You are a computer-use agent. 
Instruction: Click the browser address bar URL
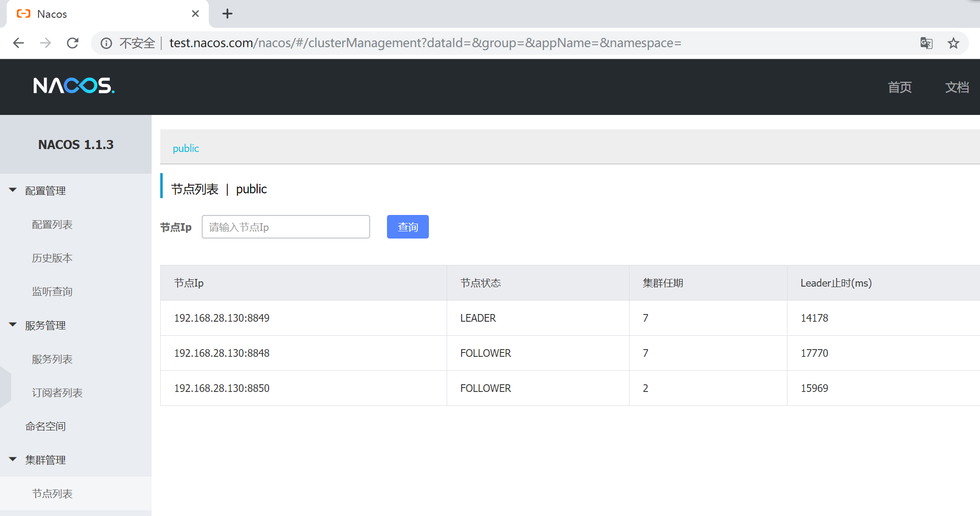425,43
